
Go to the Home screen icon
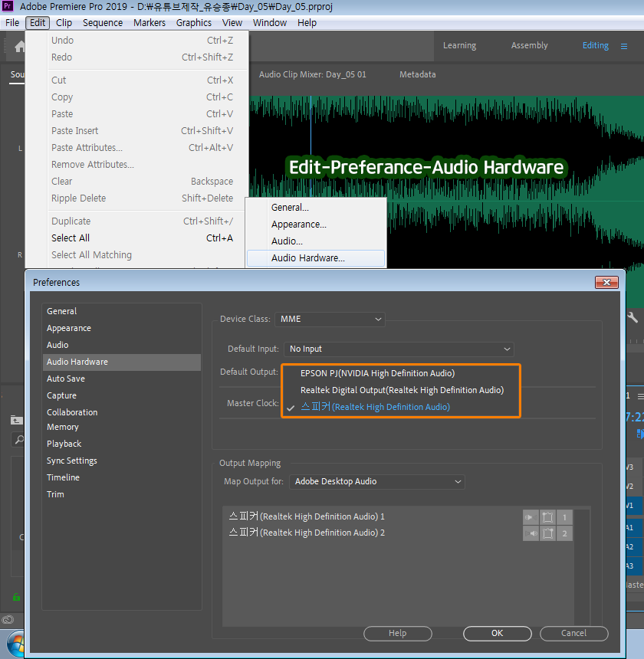click(19, 46)
